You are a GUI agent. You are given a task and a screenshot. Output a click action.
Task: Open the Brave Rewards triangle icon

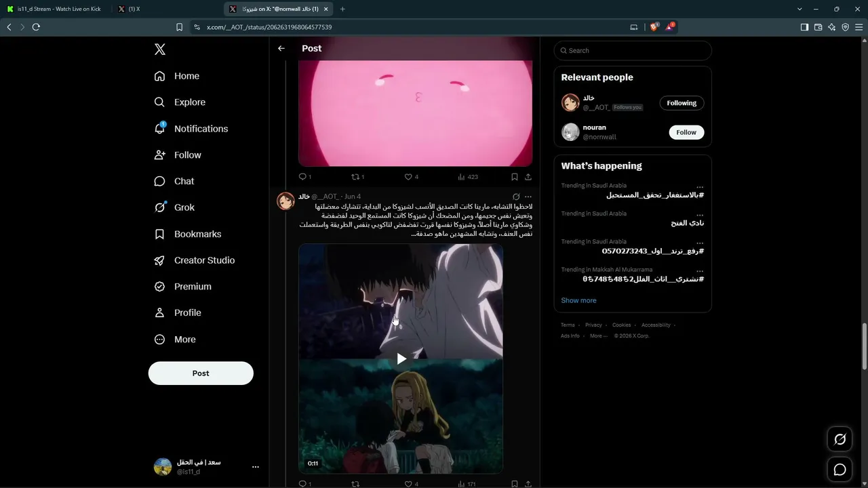[x=670, y=27]
